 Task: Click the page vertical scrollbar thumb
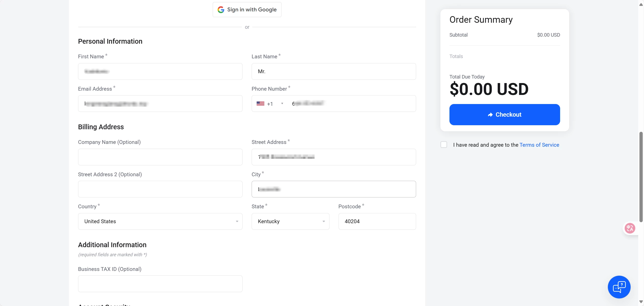tap(641, 177)
